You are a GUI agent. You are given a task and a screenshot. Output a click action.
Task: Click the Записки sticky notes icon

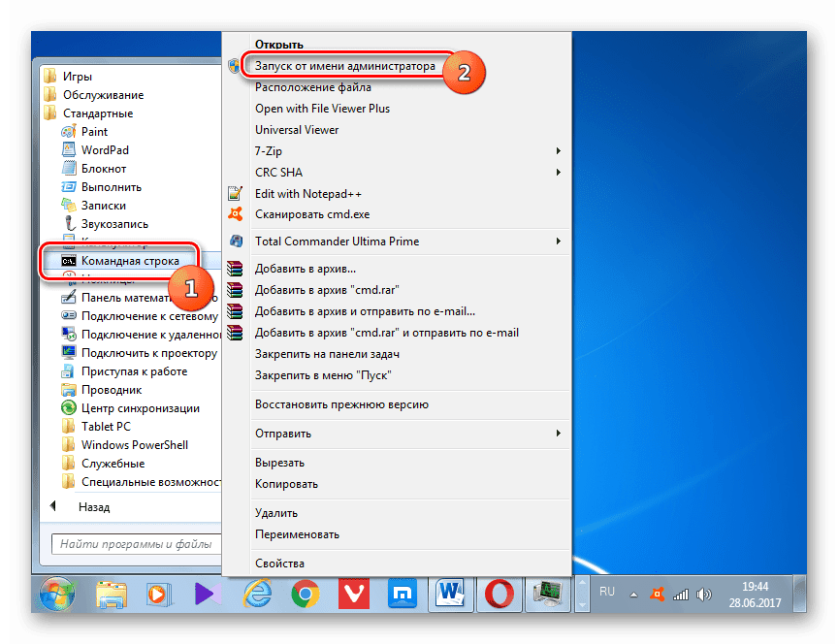pos(69,206)
